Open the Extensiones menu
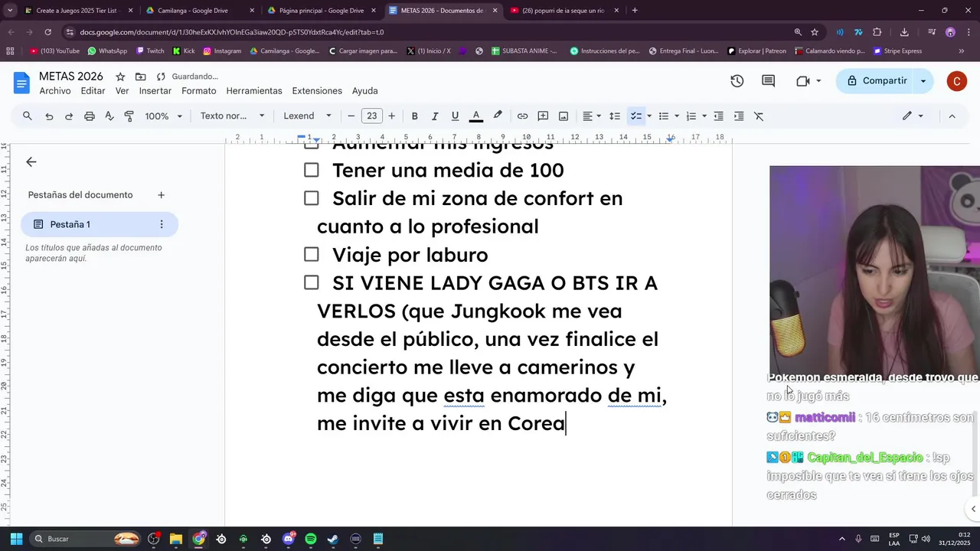Image resolution: width=980 pixels, height=551 pixels. coord(317,91)
